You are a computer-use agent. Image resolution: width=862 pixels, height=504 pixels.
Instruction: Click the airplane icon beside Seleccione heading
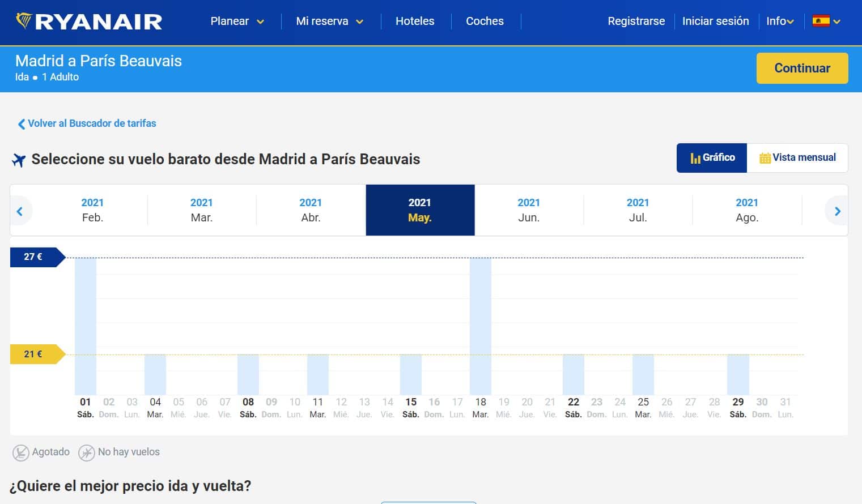point(19,160)
